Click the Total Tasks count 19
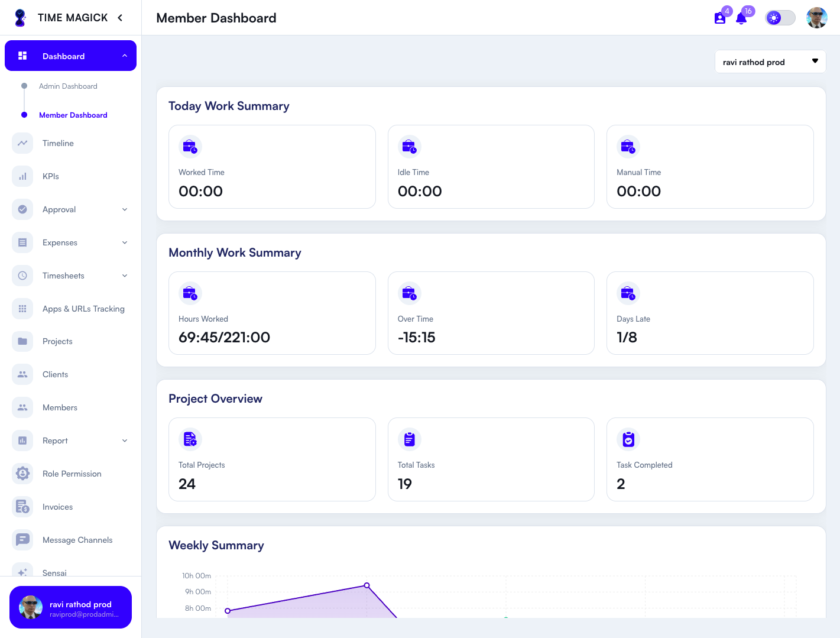Screen dimensions: 840x638 coord(405,484)
